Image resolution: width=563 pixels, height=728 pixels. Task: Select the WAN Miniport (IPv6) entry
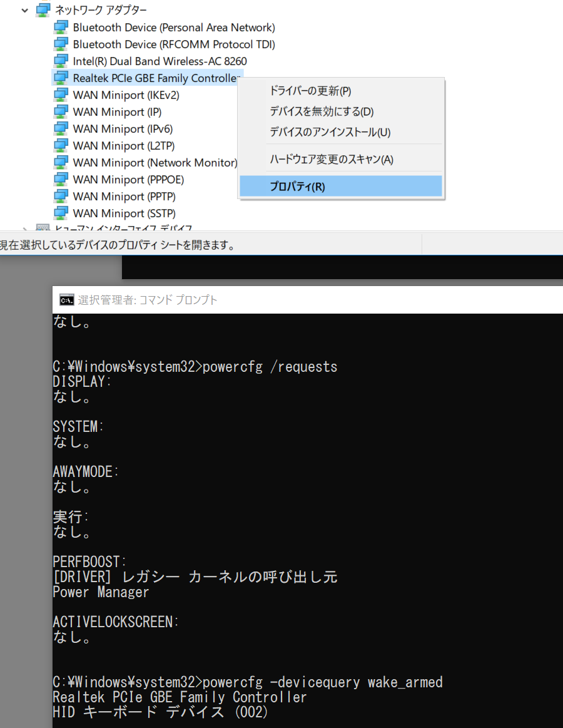pos(123,129)
